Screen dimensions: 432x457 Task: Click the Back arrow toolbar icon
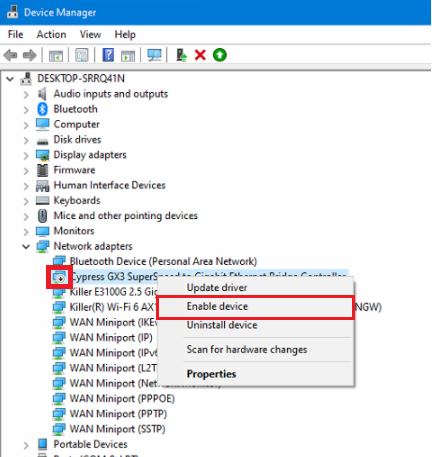click(x=11, y=55)
